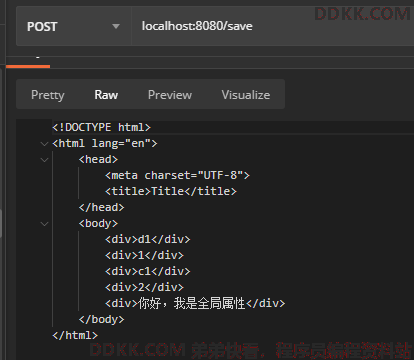This screenshot has width=414, height=360.
Task: Click the <div>d1</div> line
Action: pos(148,239)
